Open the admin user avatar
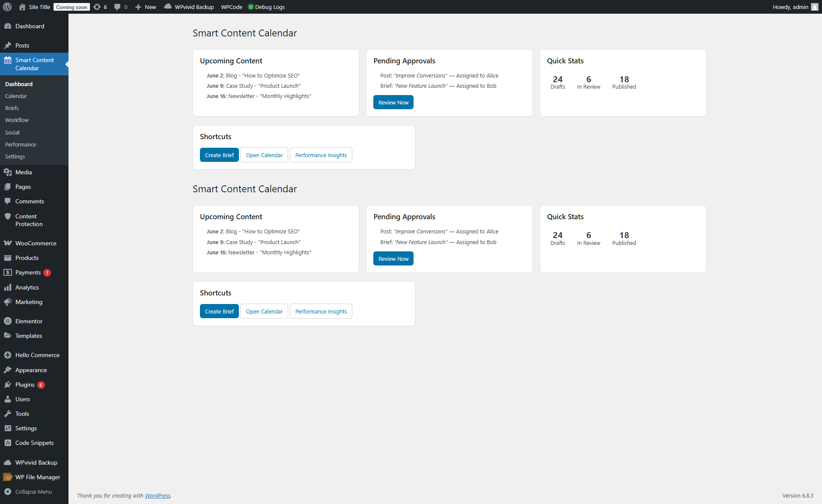The height and width of the screenshot is (504, 822). (815, 7)
